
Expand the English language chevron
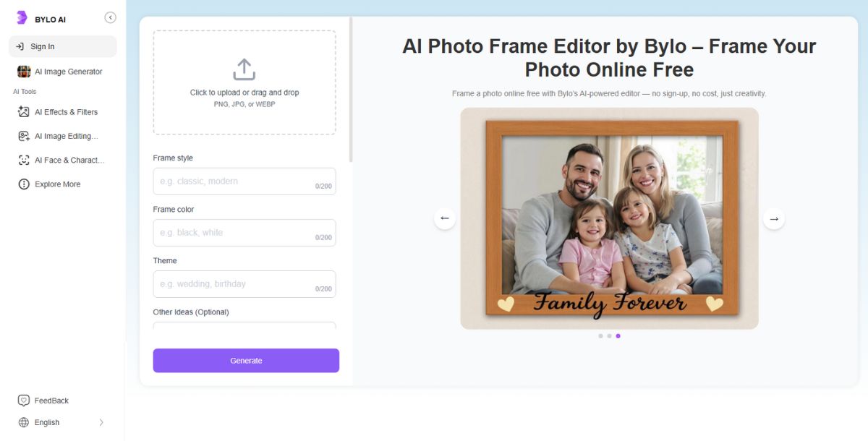101,422
